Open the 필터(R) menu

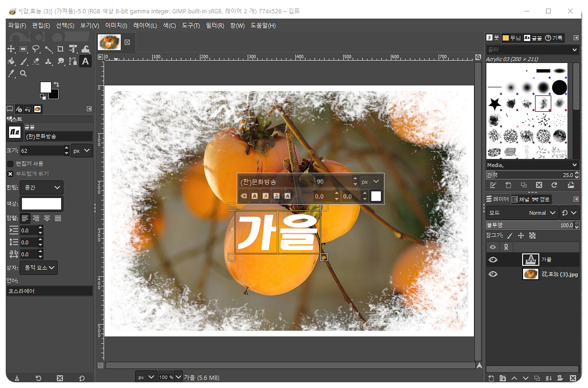(x=215, y=25)
